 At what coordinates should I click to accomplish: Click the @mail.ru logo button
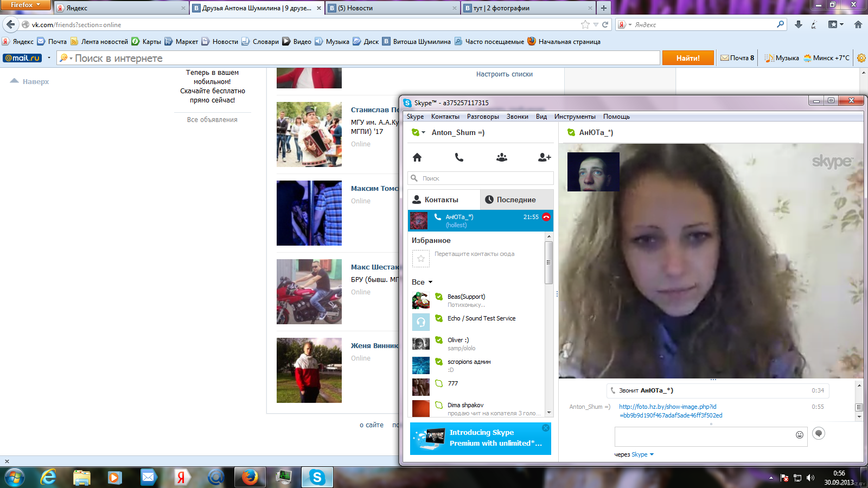pos(22,58)
